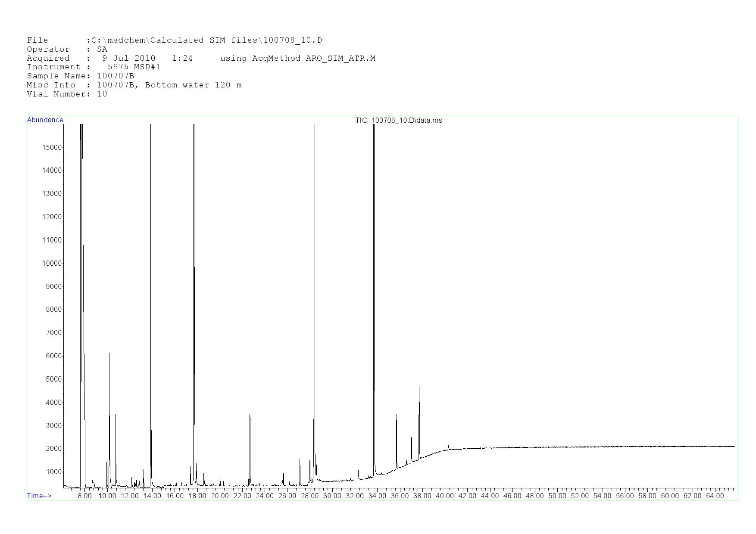Click the 64.00 time axis label
Screen dimensions: 756x534
click(x=715, y=496)
